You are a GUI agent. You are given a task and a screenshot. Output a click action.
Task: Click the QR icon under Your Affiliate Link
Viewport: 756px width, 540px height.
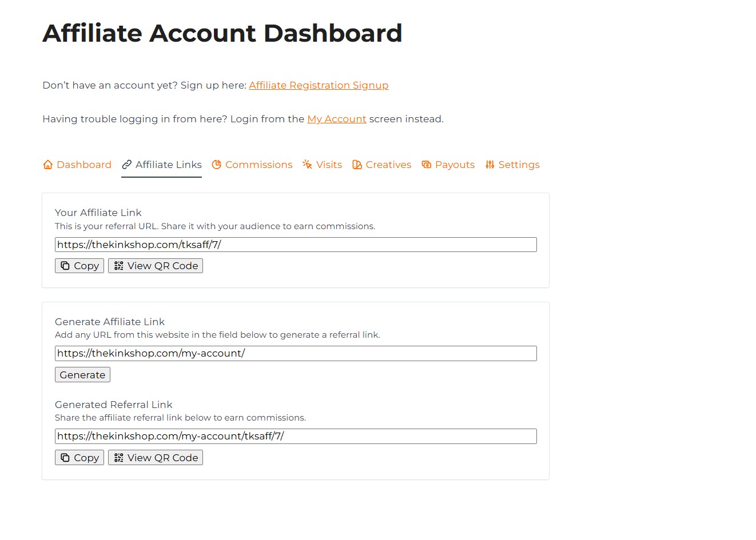[x=119, y=266]
